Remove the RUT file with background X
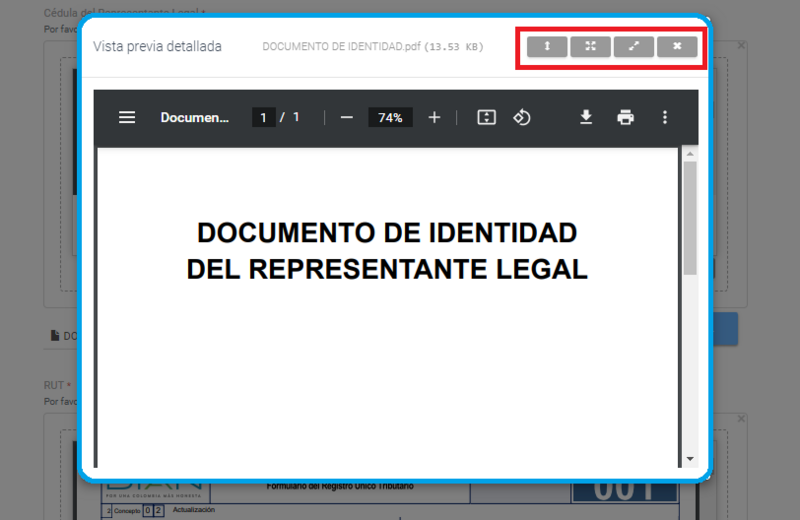Viewport: 800px width, 520px height. [741, 418]
